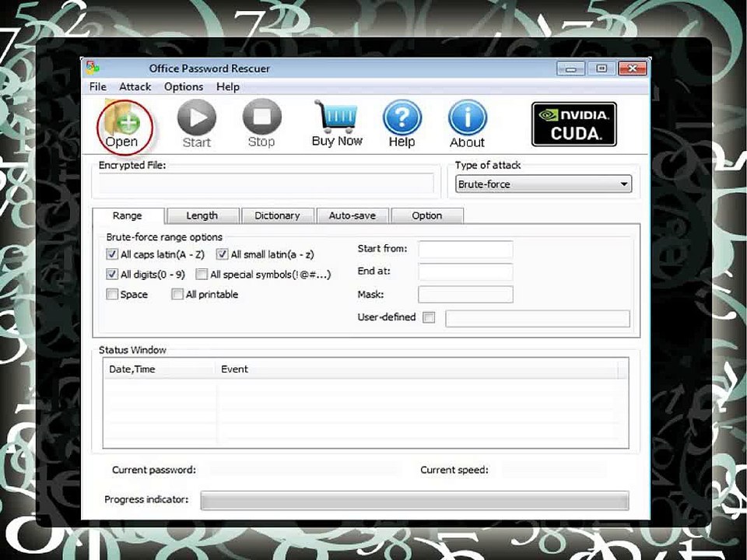Switch to the Auto-save tab
This screenshot has height=560, width=747.
tap(352, 215)
